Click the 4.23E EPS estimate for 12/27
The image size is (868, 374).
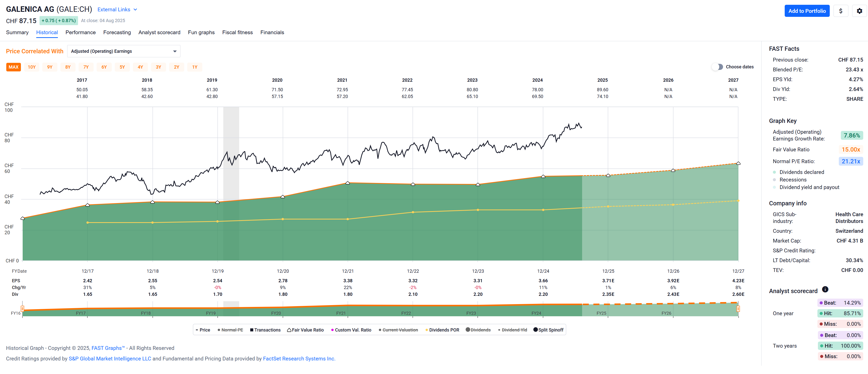(x=738, y=280)
